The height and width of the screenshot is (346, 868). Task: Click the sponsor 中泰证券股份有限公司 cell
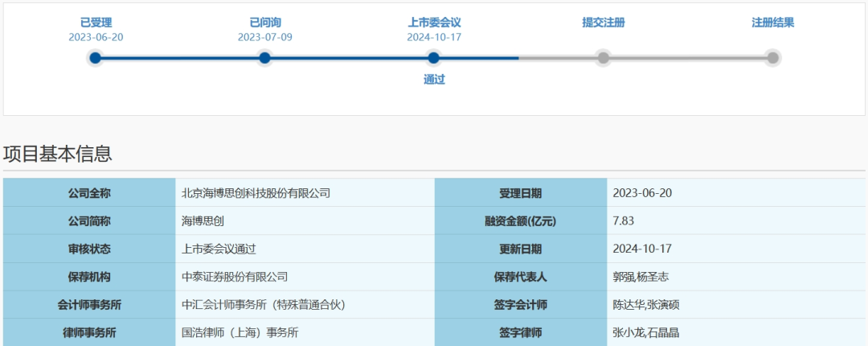pos(235,277)
